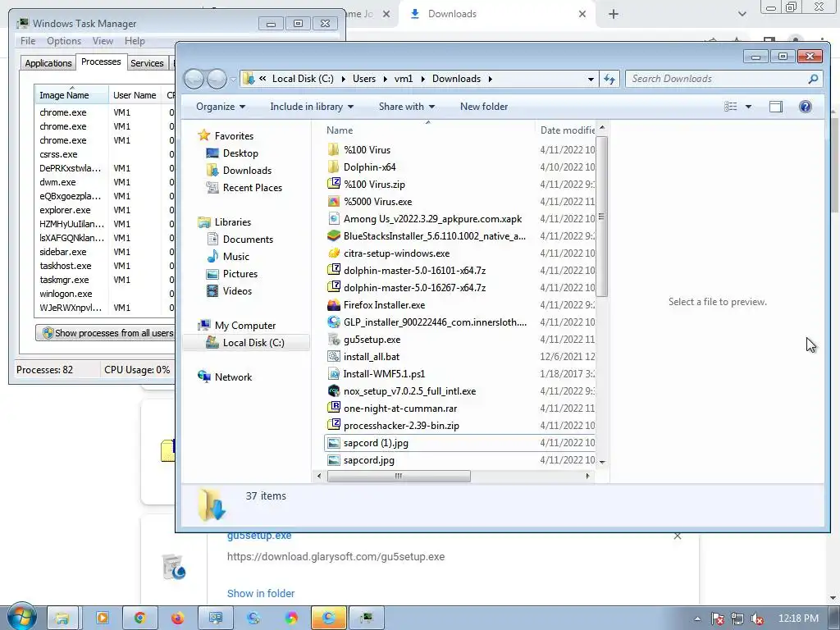The height and width of the screenshot is (630, 840).
Task: Select the %5000 Virus.exe file icon
Action: tap(334, 202)
